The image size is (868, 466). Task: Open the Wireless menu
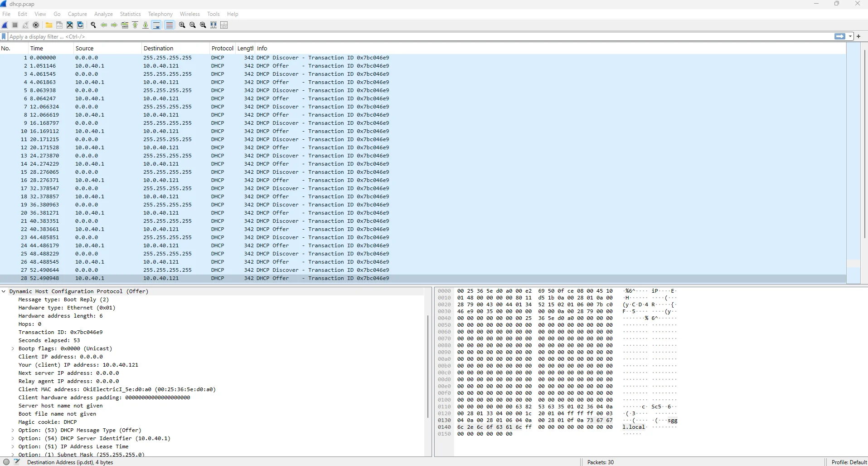click(x=190, y=14)
